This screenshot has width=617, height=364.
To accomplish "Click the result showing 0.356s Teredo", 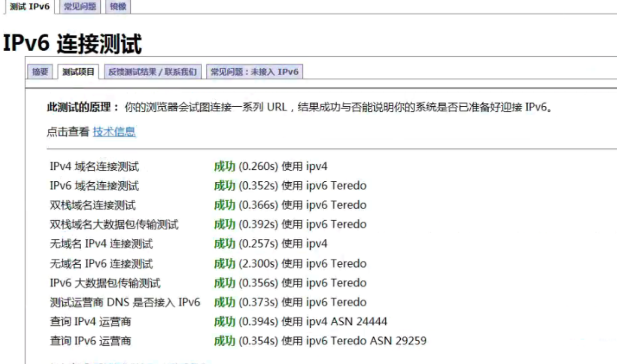I will [x=290, y=283].
